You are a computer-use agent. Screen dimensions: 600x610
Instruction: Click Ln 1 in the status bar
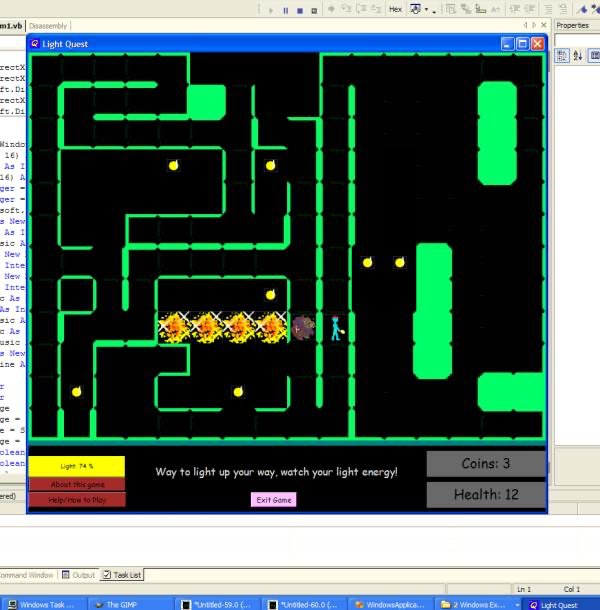(524, 589)
